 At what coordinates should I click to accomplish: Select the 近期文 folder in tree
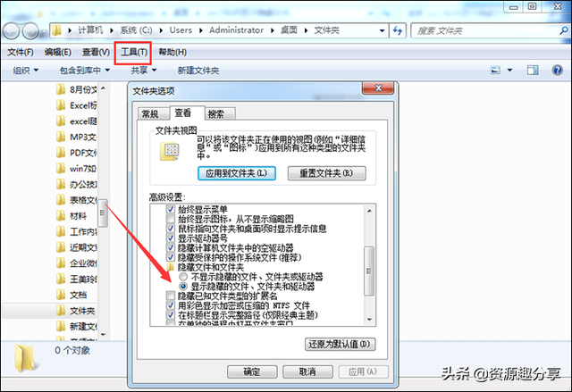pyautogui.click(x=77, y=247)
